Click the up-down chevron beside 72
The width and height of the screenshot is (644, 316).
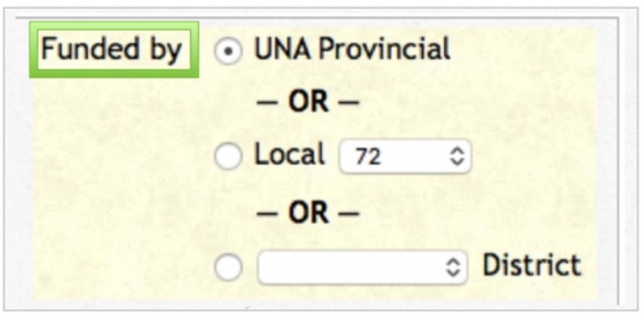457,156
